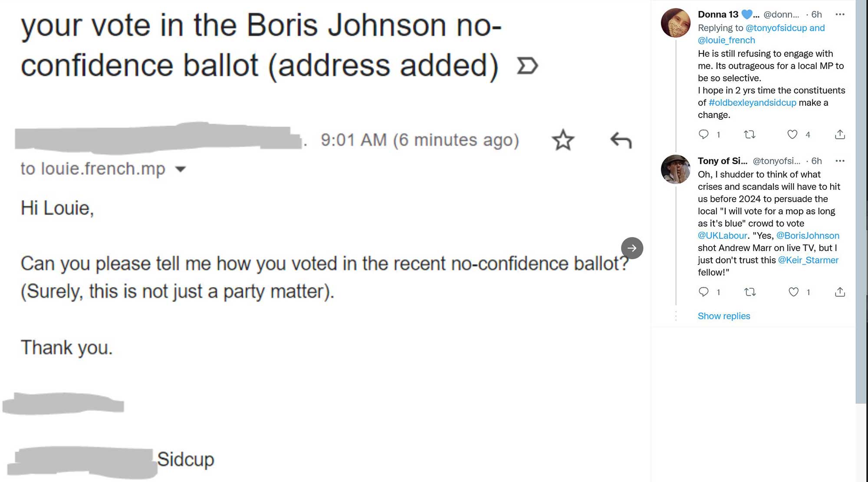
Task: Open the #oldbexleyandsidcup hashtag
Action: [x=752, y=102]
